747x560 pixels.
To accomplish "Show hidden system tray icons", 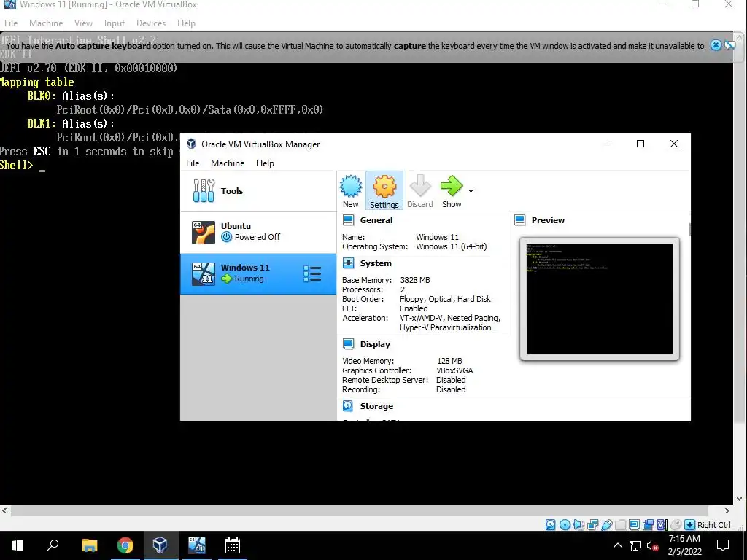I will click(x=617, y=545).
